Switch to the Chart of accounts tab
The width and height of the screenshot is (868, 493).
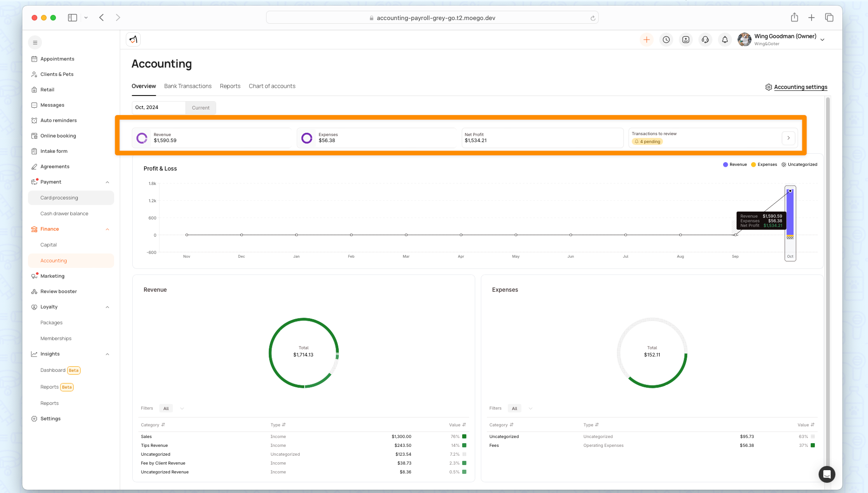(272, 86)
